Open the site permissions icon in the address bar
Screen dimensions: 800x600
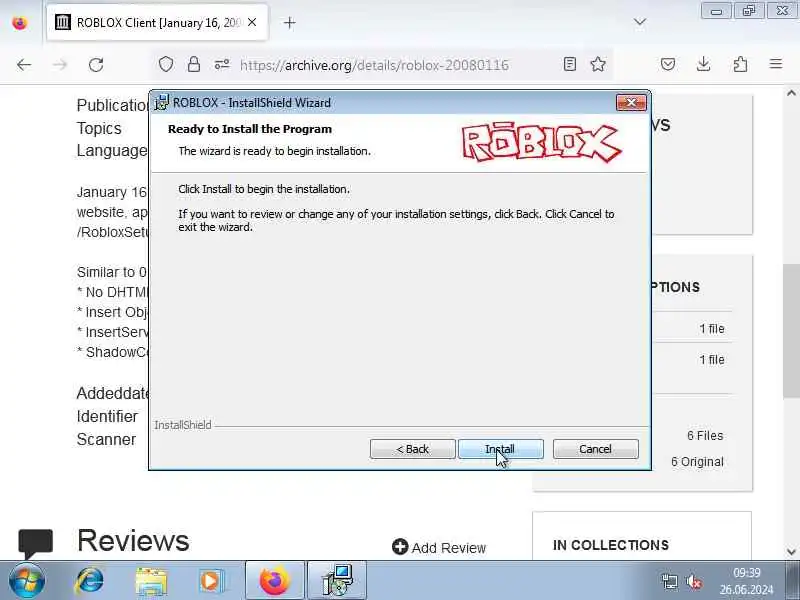(222, 64)
